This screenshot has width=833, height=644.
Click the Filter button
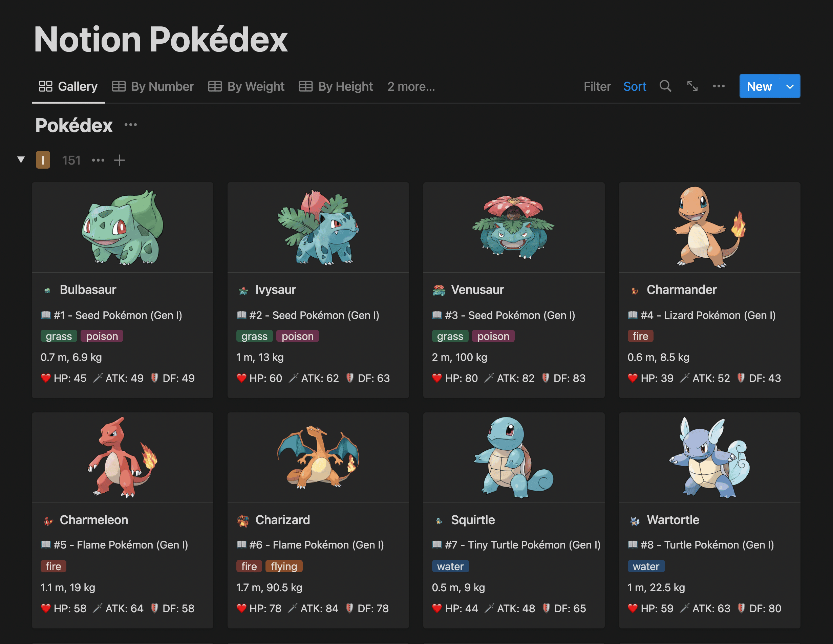596,86
